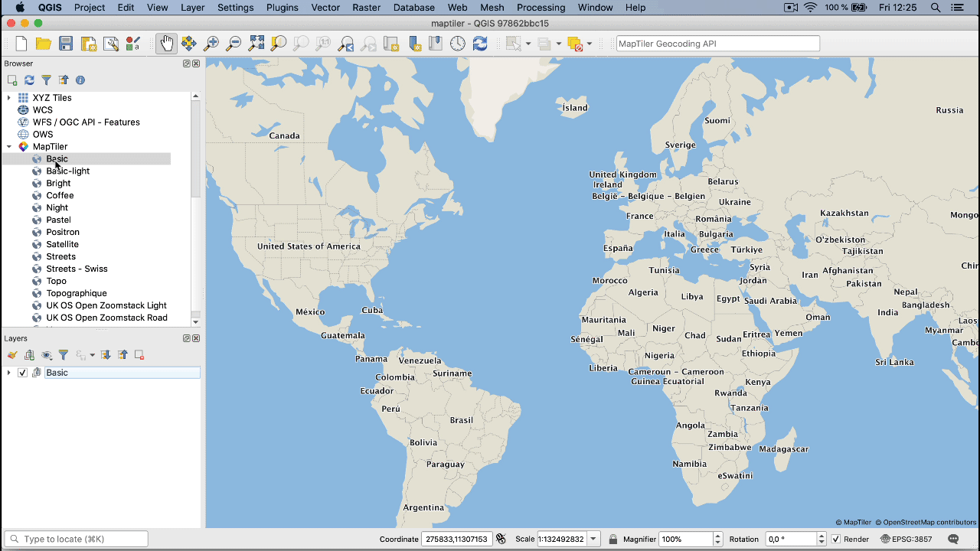Viewport: 980px width, 551px height.
Task: Select the Zoom In magnifier tool
Action: [x=211, y=44]
